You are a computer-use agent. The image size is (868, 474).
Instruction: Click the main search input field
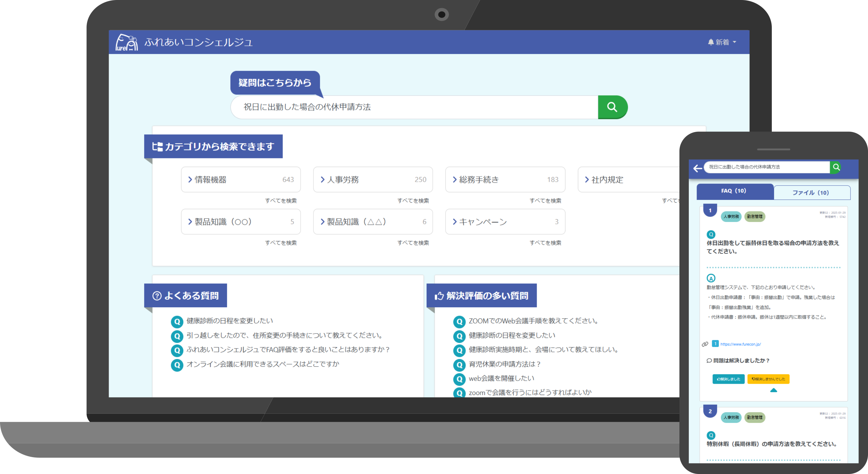[x=414, y=107]
